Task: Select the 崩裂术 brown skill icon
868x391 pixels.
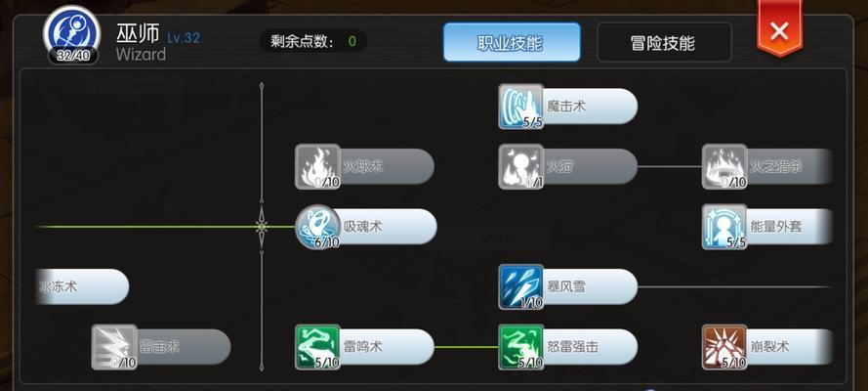Action: click(x=724, y=347)
